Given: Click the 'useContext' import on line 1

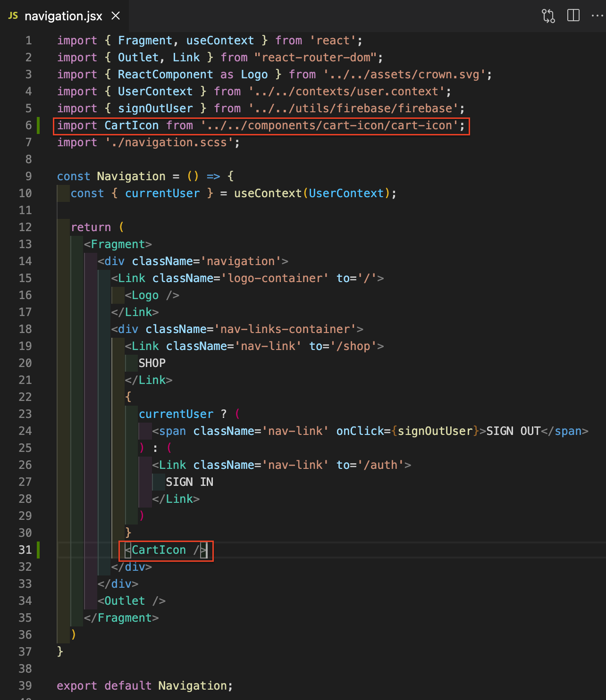Looking at the screenshot, I should (220, 41).
